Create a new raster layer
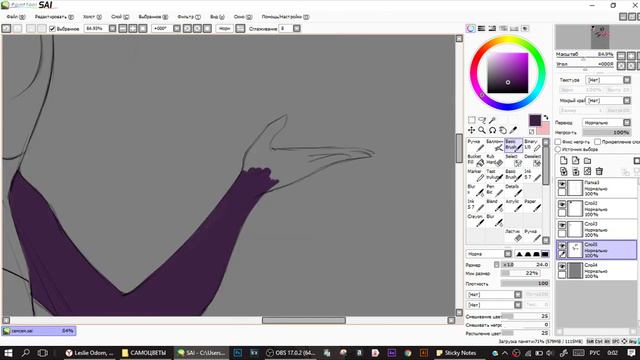The image size is (640, 360). (x=564, y=160)
